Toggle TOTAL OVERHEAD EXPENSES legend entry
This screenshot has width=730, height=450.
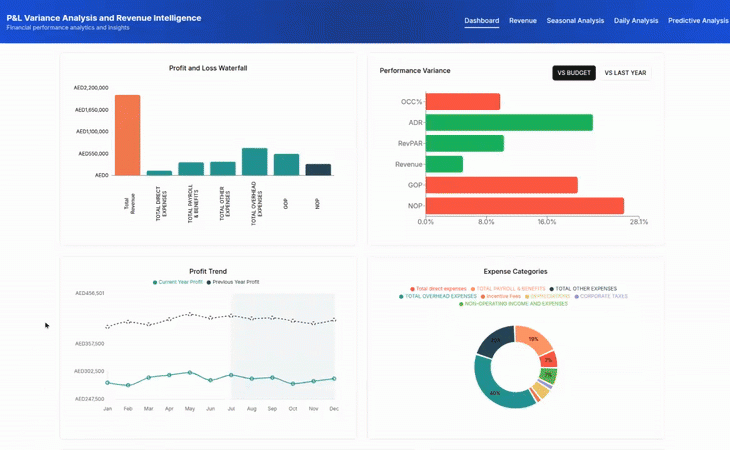coord(439,296)
